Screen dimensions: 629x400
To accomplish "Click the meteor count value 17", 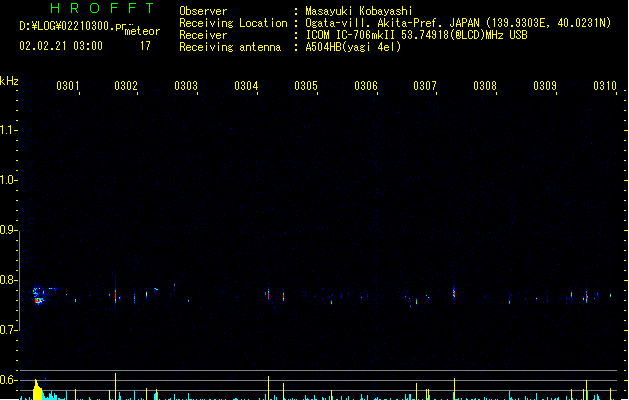I will coord(145,46).
